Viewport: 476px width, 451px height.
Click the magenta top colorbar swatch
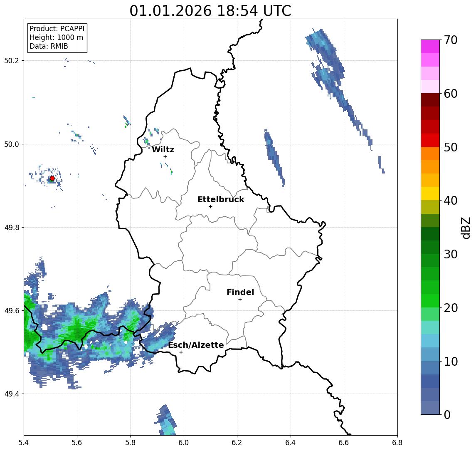(430, 47)
